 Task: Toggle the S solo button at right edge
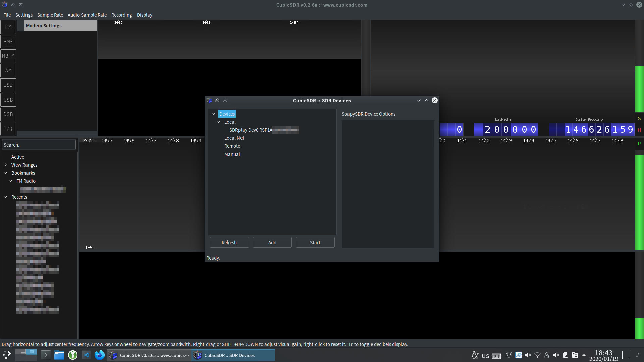pyautogui.click(x=639, y=119)
